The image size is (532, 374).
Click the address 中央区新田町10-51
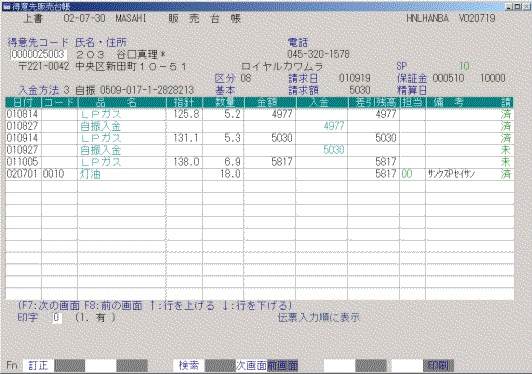click(131, 67)
